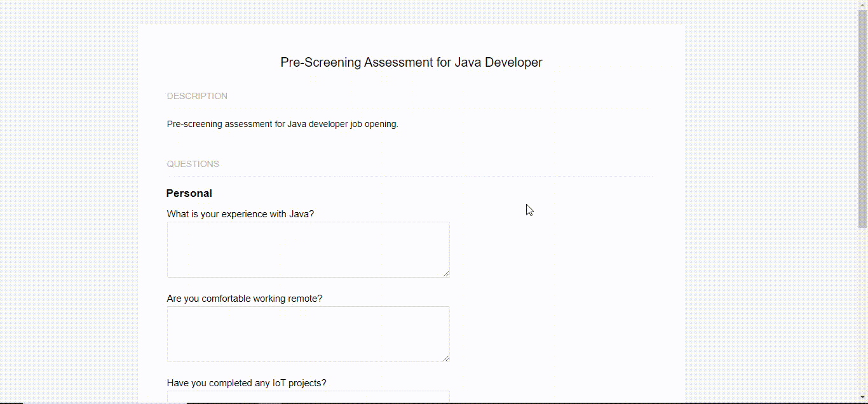Click the IoT projects question label
This screenshot has width=868, height=404.
246,382
